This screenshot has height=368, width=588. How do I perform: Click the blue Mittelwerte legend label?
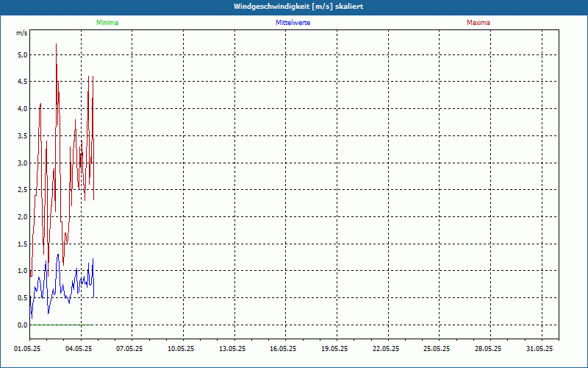point(293,23)
